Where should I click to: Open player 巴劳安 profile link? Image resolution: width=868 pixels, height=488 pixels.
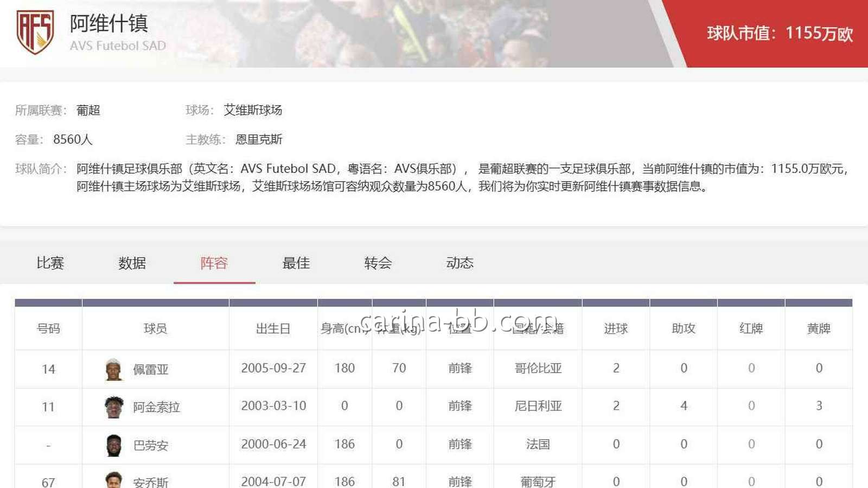(x=151, y=445)
